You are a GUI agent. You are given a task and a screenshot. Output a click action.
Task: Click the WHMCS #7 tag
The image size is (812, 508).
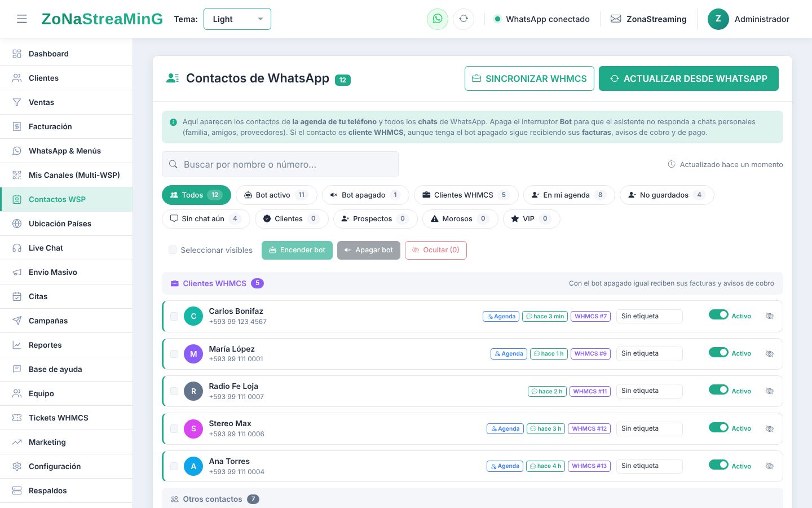coord(591,316)
